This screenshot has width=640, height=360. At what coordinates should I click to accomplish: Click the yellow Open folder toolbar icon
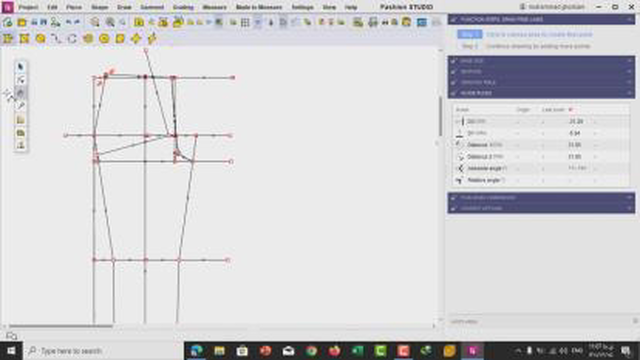click(x=22, y=22)
